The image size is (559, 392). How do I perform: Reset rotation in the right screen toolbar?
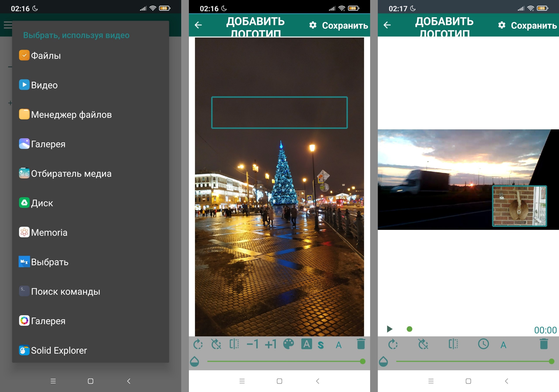(423, 344)
